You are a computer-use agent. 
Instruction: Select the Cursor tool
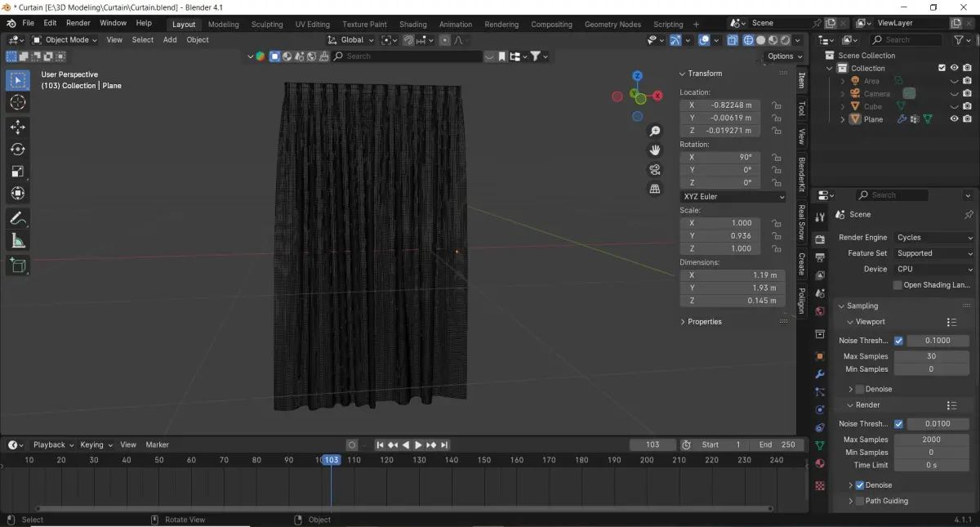tap(17, 102)
